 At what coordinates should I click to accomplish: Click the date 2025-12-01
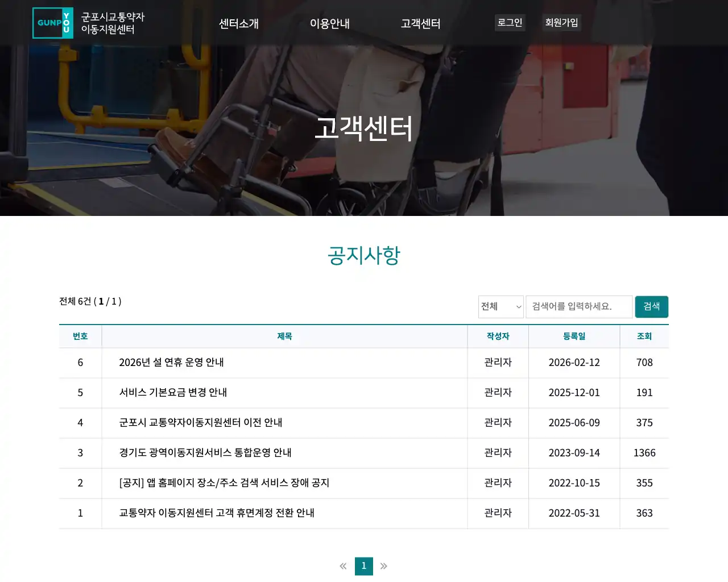(574, 393)
